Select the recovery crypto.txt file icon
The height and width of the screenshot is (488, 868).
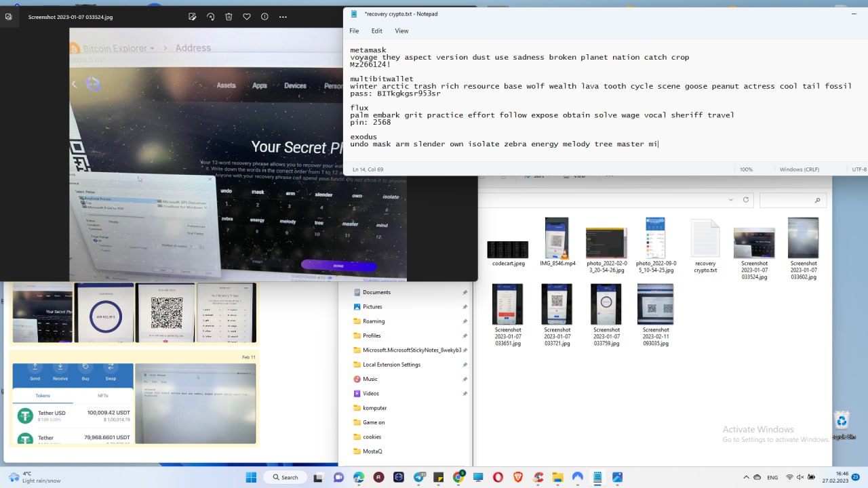point(705,245)
